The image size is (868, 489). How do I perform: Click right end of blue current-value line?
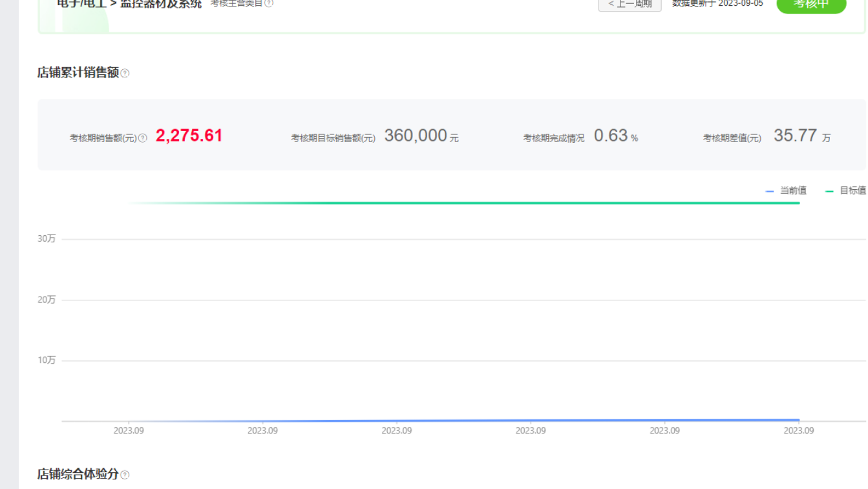(798, 420)
